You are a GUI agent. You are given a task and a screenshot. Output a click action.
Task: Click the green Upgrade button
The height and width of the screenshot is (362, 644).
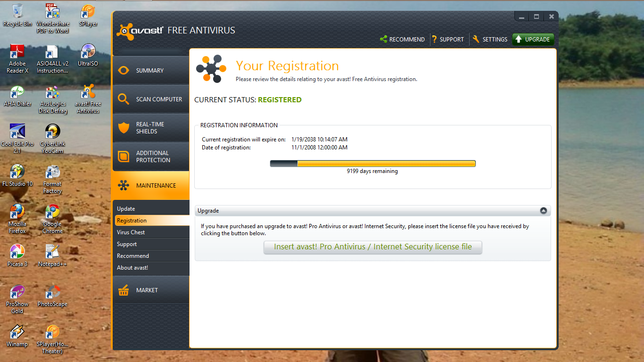(x=533, y=39)
